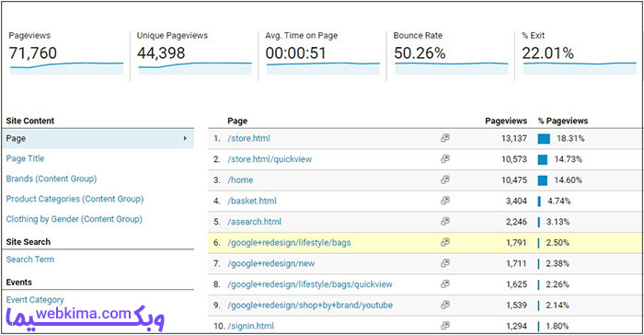
Task: Click the Page column header
Action: pos(237,121)
